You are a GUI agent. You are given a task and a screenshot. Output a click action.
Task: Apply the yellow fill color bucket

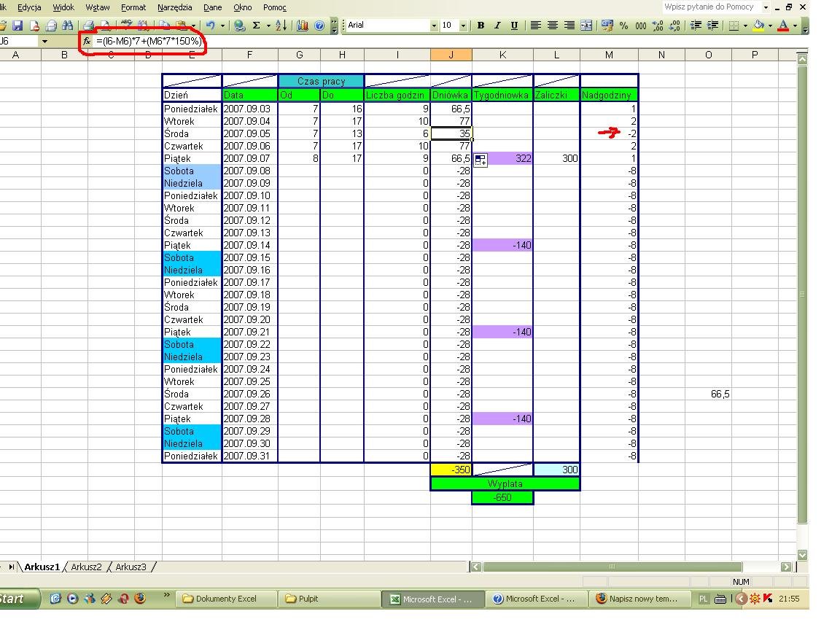(x=758, y=26)
